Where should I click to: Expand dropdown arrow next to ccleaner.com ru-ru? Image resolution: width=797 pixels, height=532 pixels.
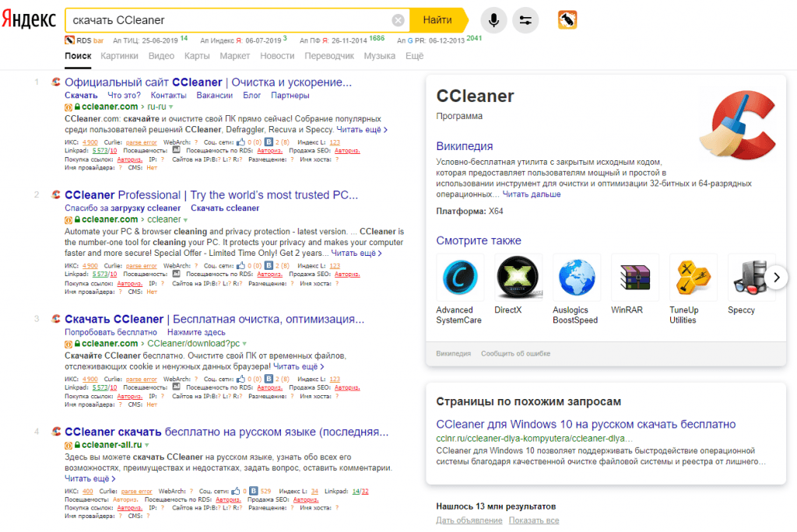tap(171, 107)
